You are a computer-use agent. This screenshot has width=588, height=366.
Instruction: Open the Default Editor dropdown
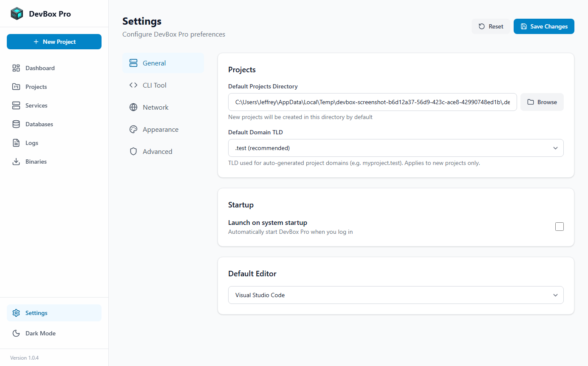[x=396, y=295]
